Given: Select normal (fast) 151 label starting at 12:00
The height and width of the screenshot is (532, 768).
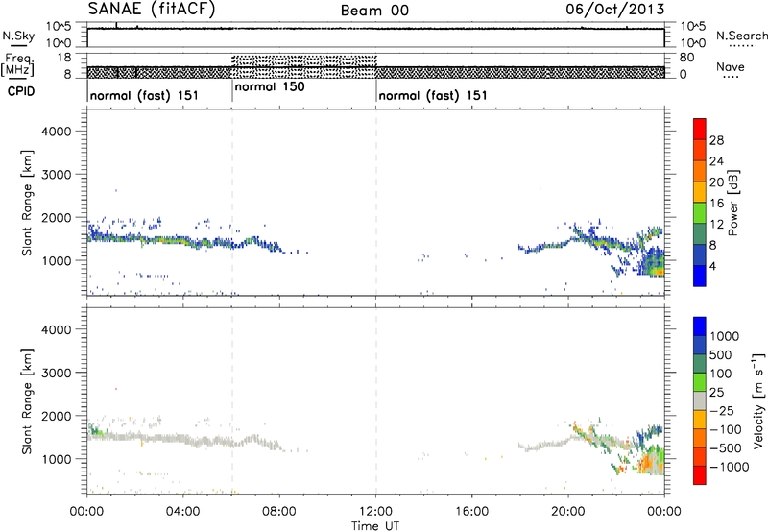Looking at the screenshot, I should [x=433, y=95].
